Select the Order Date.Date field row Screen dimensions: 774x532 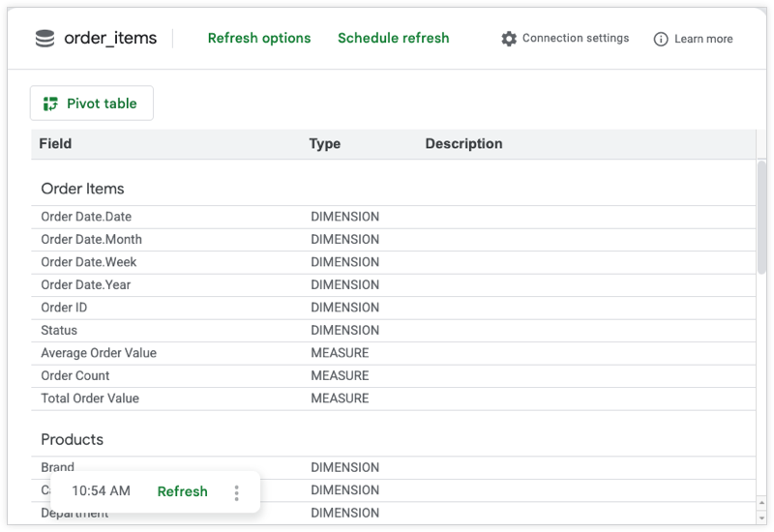coord(86,217)
